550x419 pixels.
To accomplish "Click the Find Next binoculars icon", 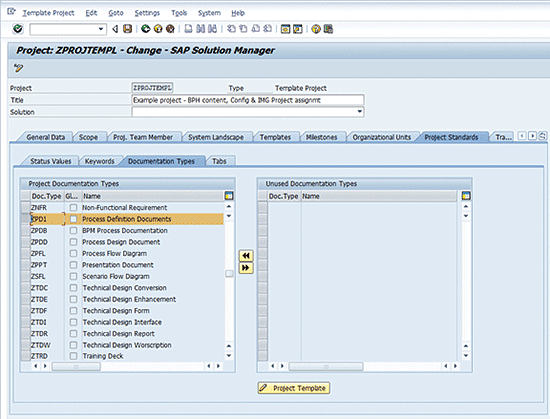I will pyautogui.click(x=212, y=29).
